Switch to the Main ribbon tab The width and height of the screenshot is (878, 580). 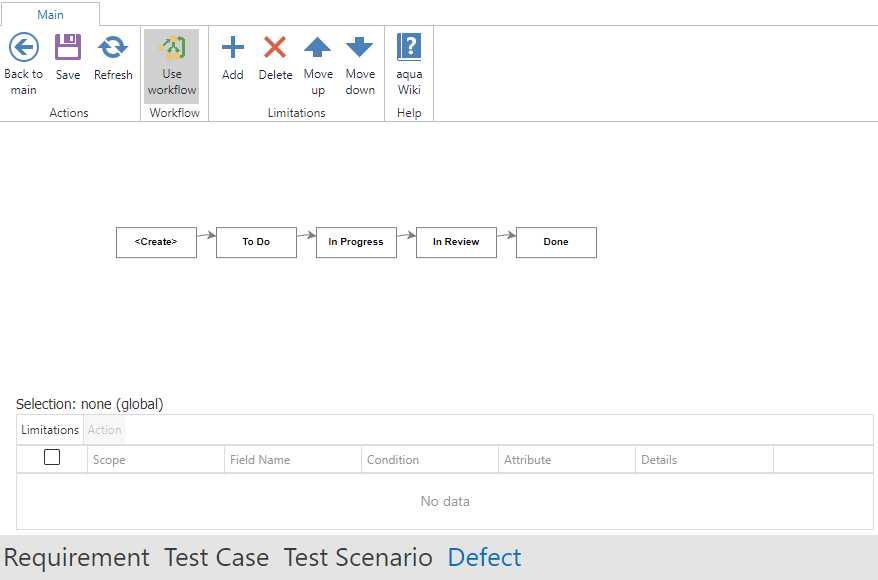50,14
